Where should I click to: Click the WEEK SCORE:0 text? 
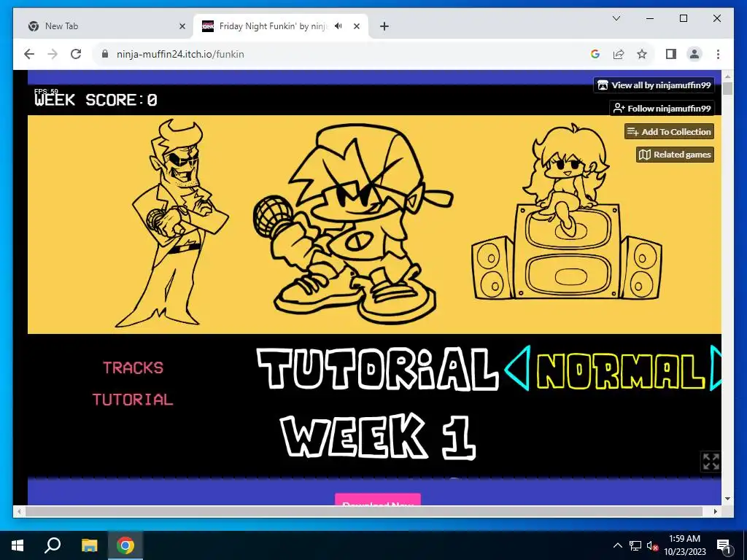click(96, 100)
